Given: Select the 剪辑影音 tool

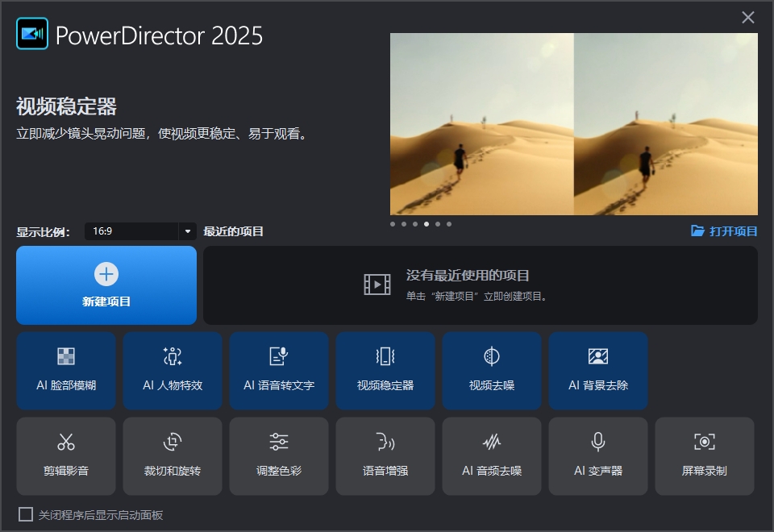Looking at the screenshot, I should pos(66,456).
